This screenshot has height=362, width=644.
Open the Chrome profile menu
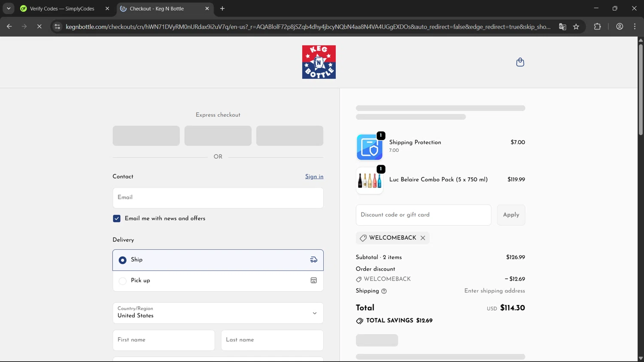tap(620, 27)
